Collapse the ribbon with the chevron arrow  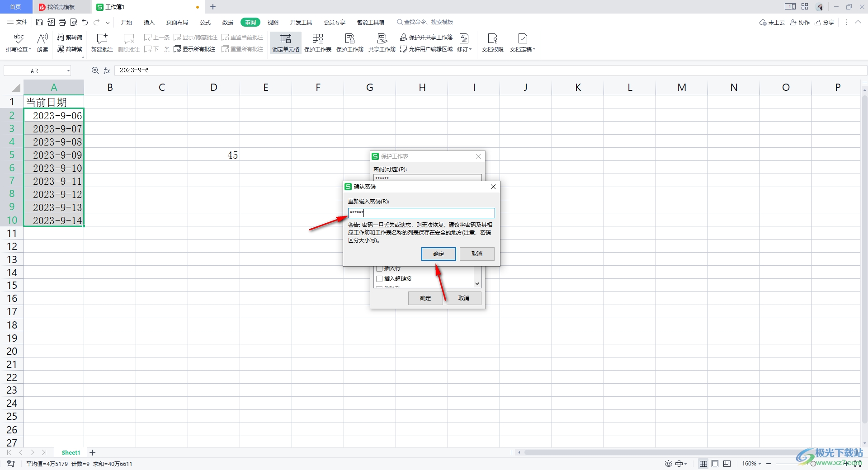[x=858, y=22]
